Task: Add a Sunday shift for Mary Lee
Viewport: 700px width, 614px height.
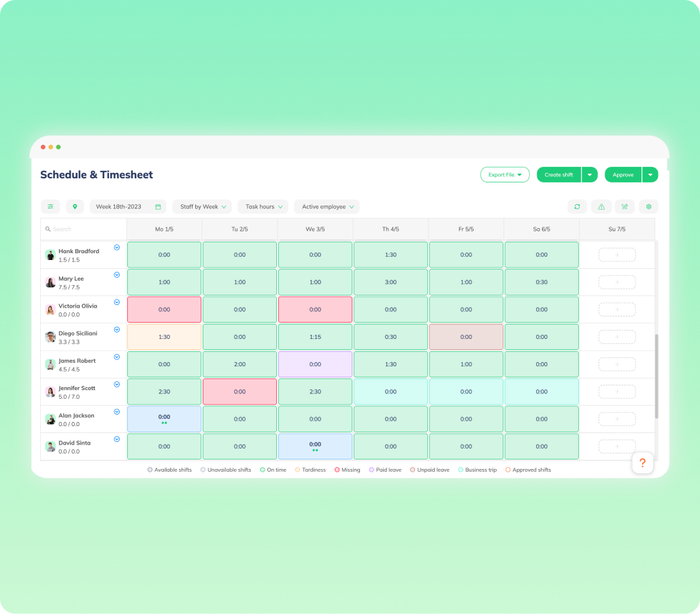Action: pyautogui.click(x=616, y=282)
